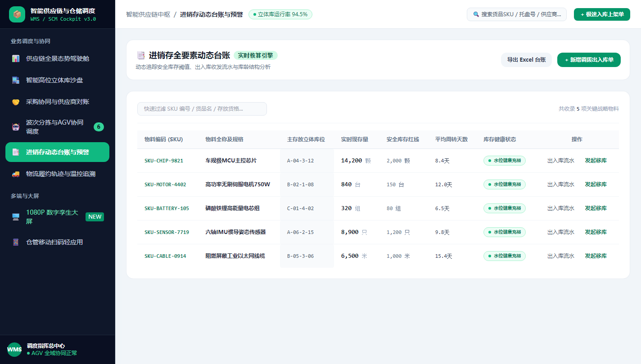Click the SKU-MOTOR-4402 code
The width and height of the screenshot is (641, 364).
pyautogui.click(x=165, y=184)
